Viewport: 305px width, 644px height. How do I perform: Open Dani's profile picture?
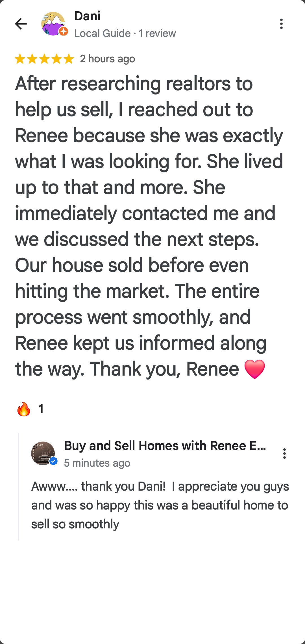point(53,24)
